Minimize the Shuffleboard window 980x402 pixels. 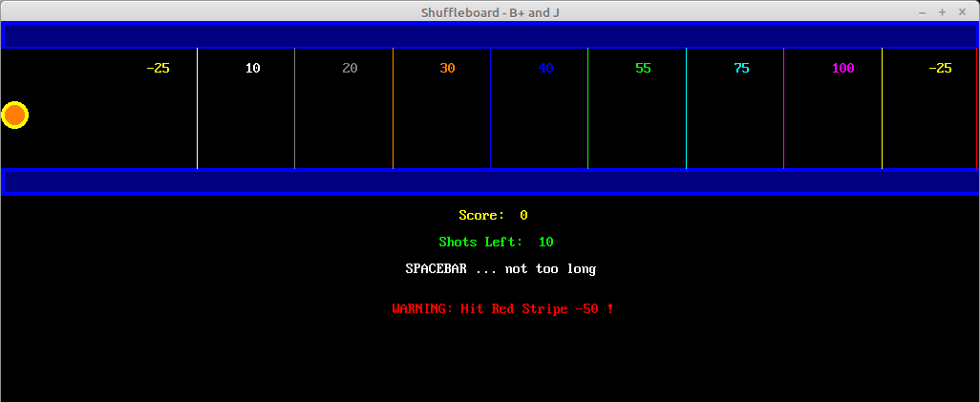(x=923, y=11)
